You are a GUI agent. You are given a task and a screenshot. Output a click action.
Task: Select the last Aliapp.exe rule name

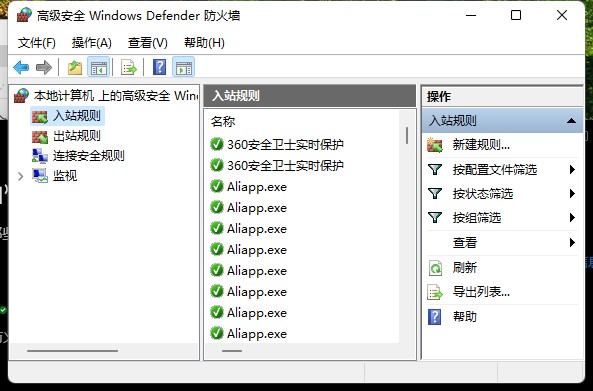click(257, 334)
